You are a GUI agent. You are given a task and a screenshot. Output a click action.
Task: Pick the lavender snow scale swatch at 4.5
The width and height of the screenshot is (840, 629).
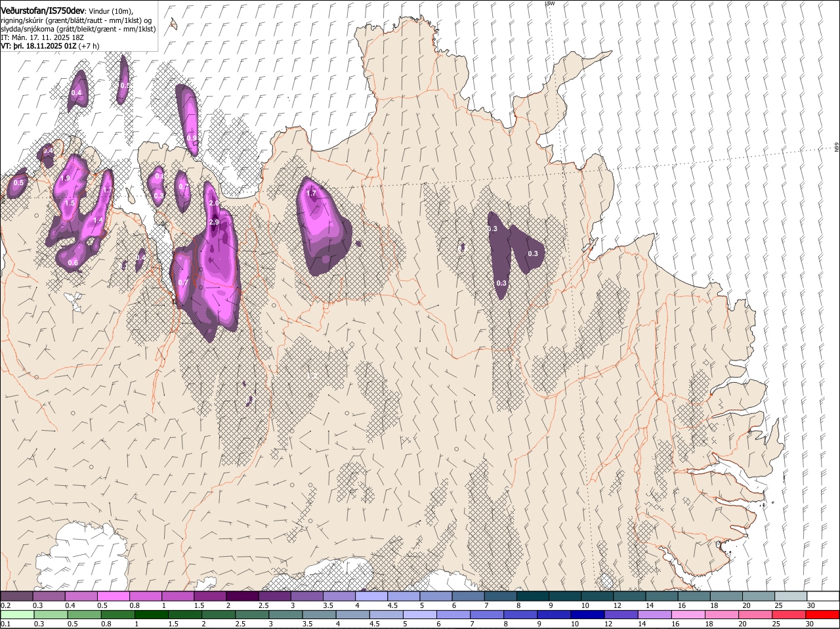404,596
